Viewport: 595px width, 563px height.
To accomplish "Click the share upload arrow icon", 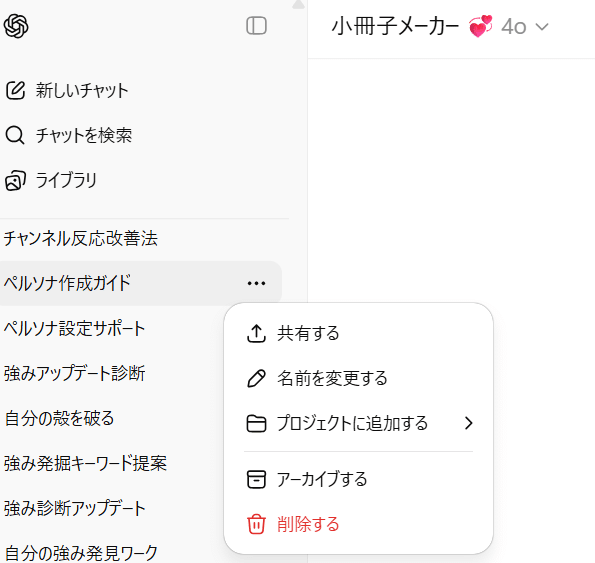I will click(x=257, y=333).
